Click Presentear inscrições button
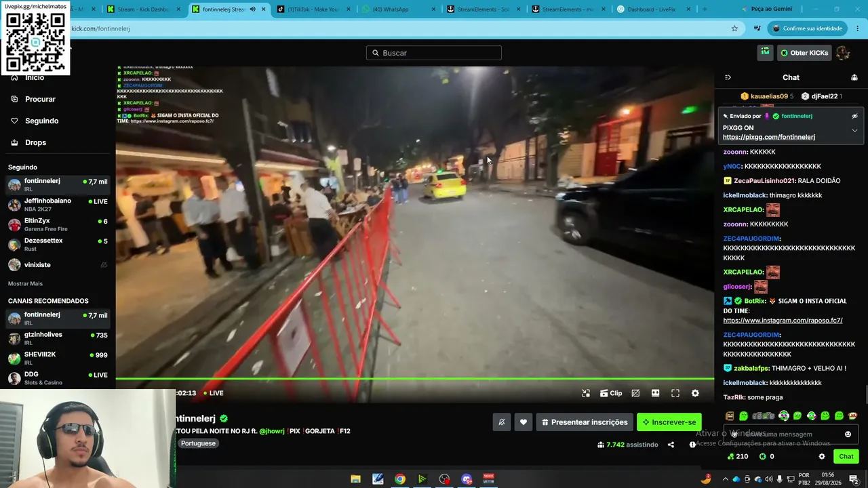Image resolution: width=868 pixels, height=488 pixels. click(585, 422)
